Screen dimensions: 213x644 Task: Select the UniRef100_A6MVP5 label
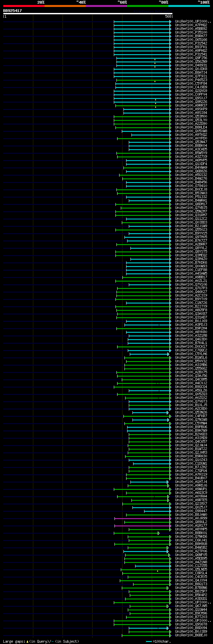(191, 160)
